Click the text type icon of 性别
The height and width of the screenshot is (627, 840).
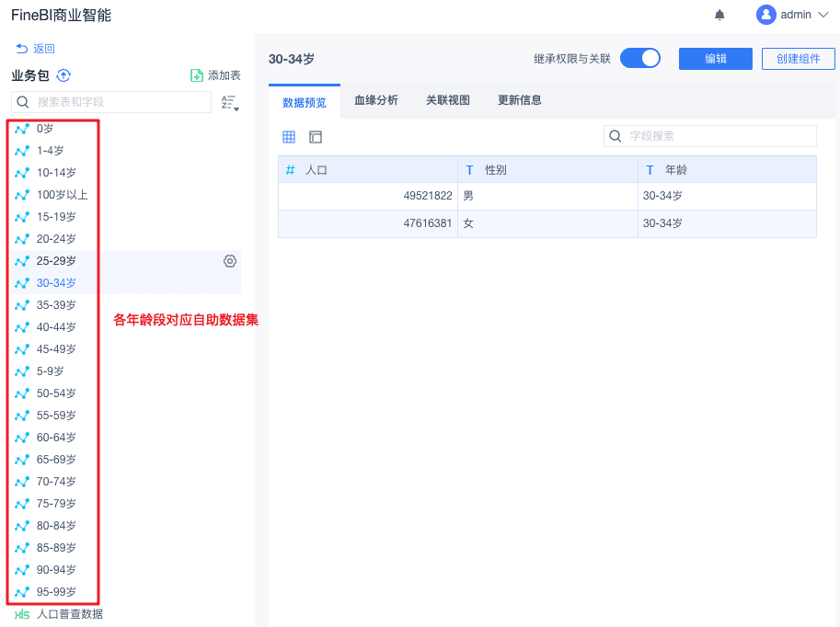[469, 170]
